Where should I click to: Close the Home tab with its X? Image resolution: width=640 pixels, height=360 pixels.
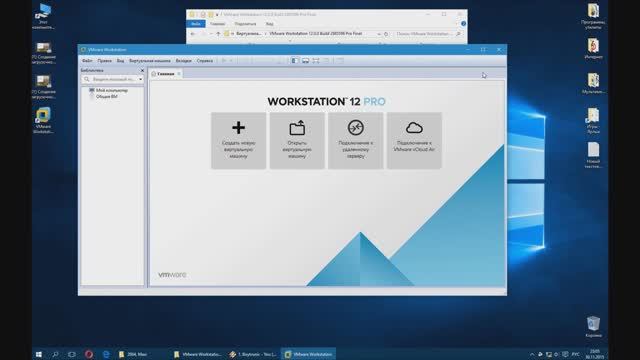pos(179,74)
